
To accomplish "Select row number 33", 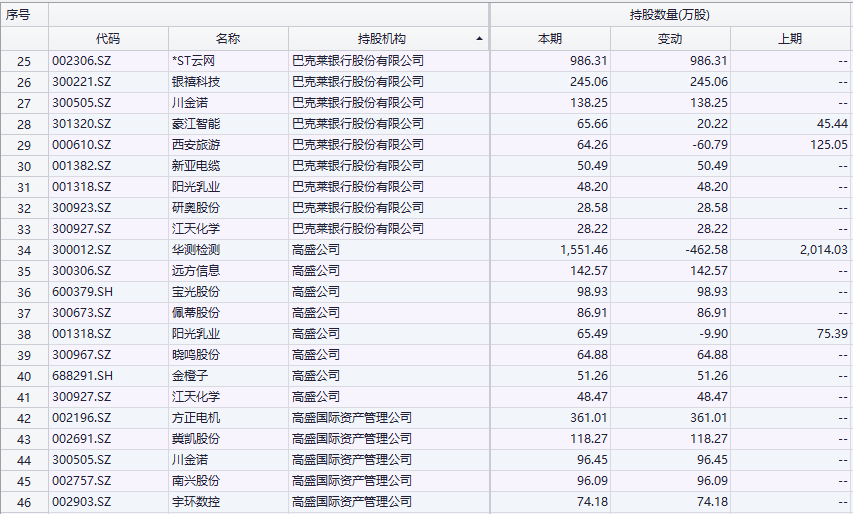I will click(24, 229).
